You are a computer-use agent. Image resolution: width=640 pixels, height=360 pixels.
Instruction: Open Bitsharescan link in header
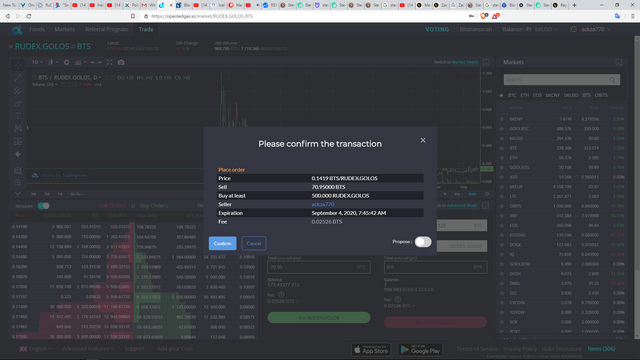pyautogui.click(x=476, y=29)
